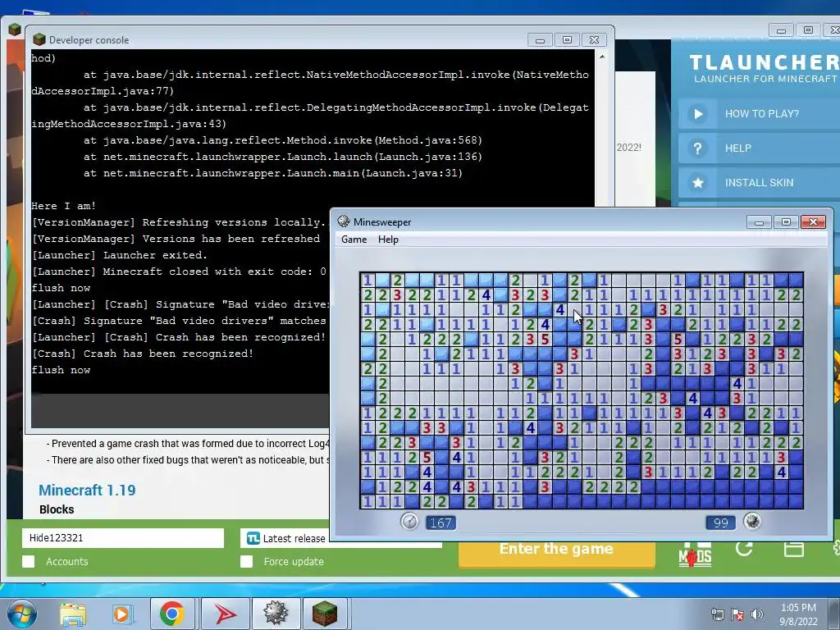This screenshot has width=840, height=630.
Task: Click the '[Crash] Crash has been recognized!' line
Action: click(x=143, y=354)
